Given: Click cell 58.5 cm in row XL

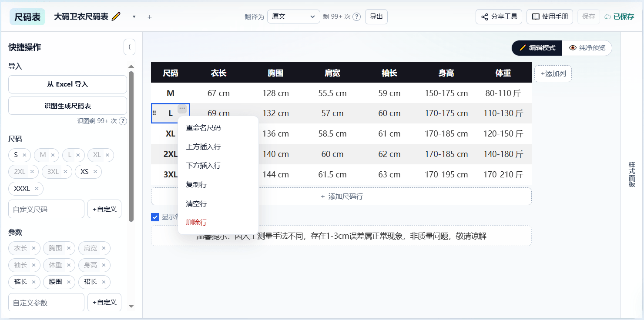Looking at the screenshot, I should (332, 133).
